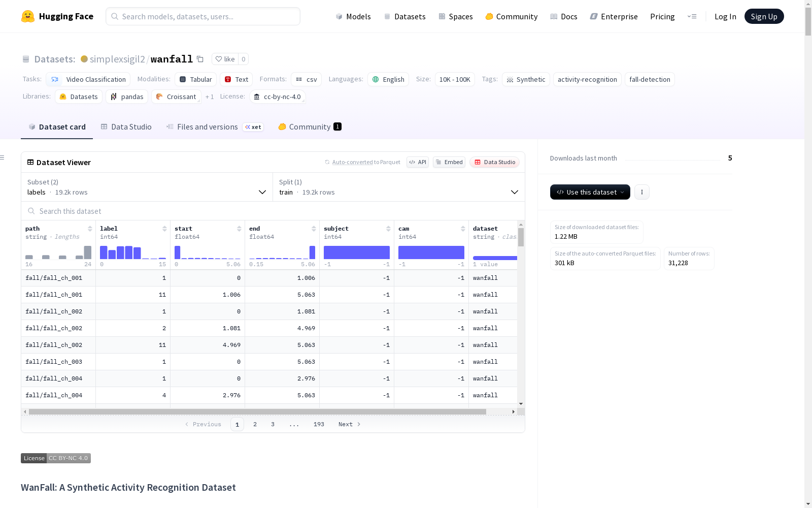Open Datasets in the top navigation
The image size is (812, 508).
click(x=404, y=16)
